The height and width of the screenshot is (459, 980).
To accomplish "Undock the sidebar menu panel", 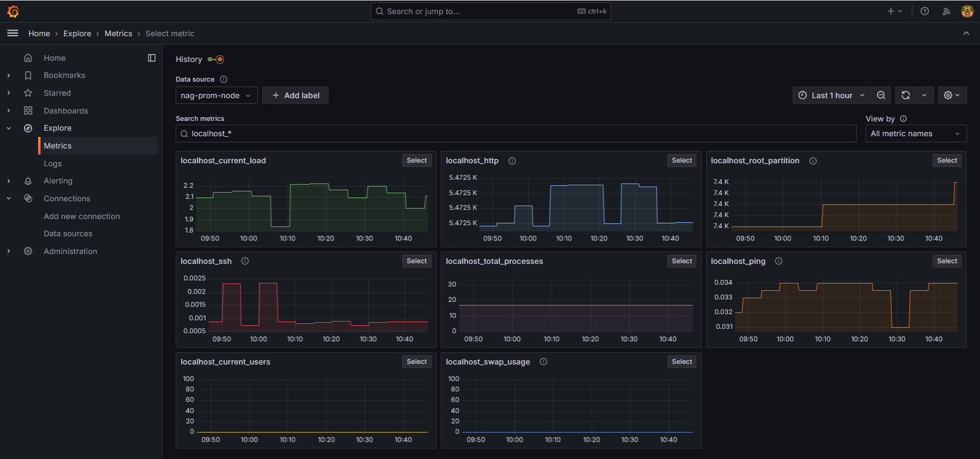I will click(x=152, y=58).
